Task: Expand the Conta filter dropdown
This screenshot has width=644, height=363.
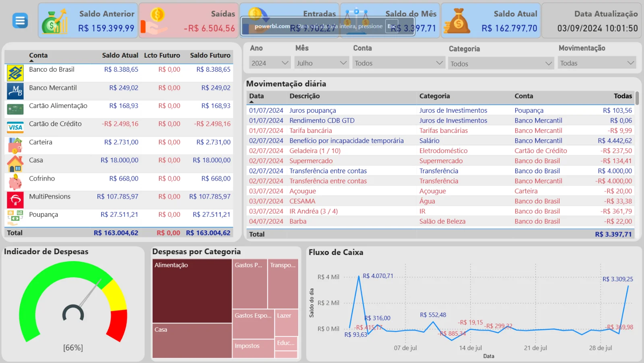Action: pos(398,63)
